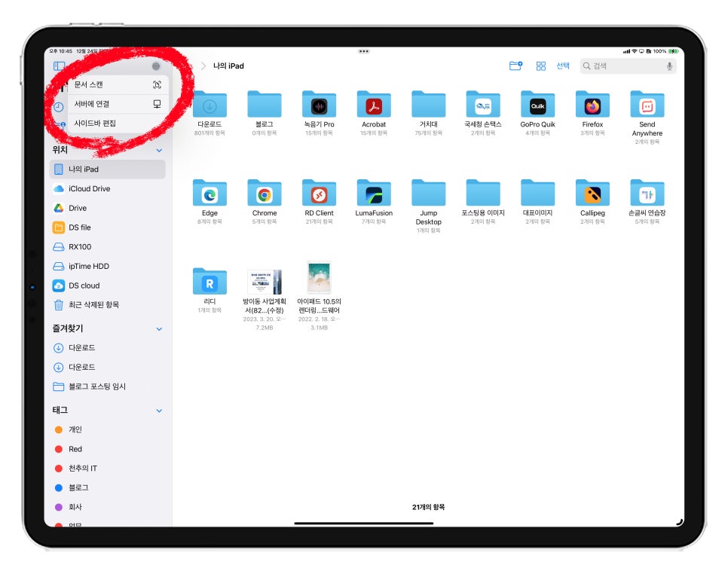Collapse the 태그 section chevron

click(x=159, y=411)
